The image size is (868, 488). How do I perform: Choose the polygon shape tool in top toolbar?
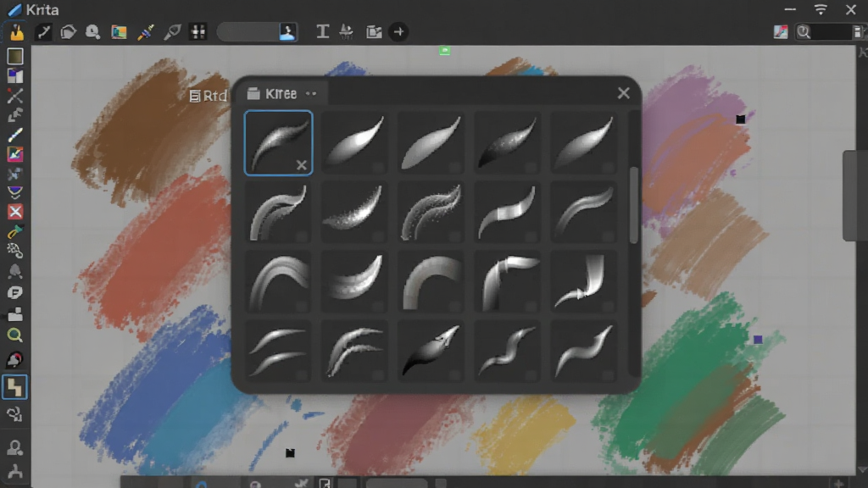point(68,32)
